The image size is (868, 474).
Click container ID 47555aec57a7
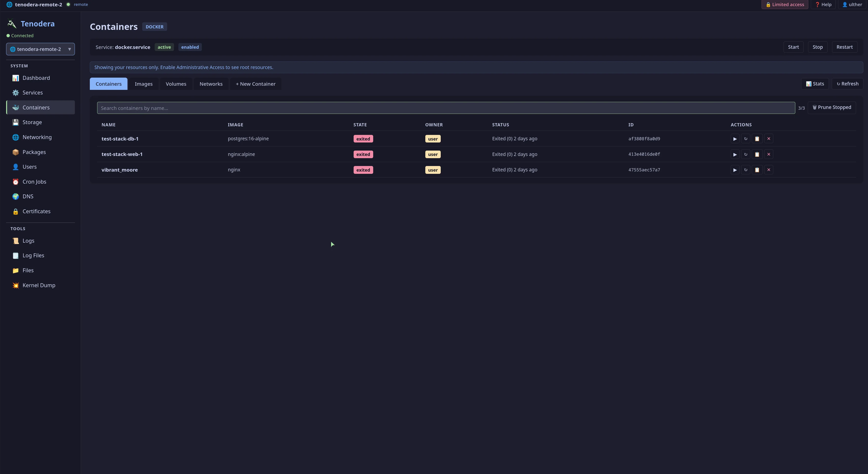tap(644, 170)
